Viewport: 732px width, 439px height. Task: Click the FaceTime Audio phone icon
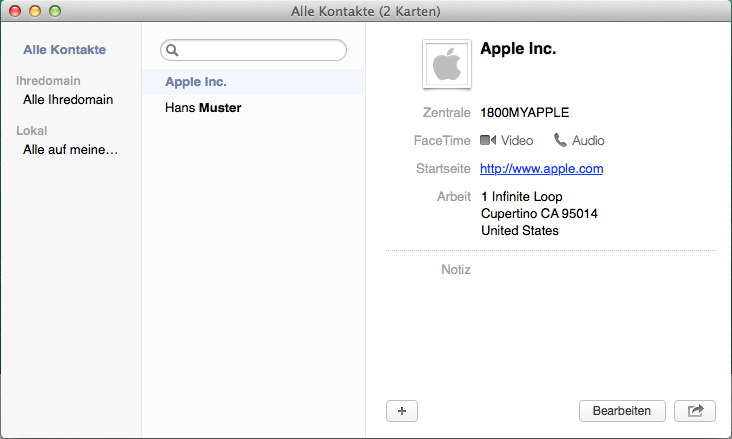coord(560,140)
